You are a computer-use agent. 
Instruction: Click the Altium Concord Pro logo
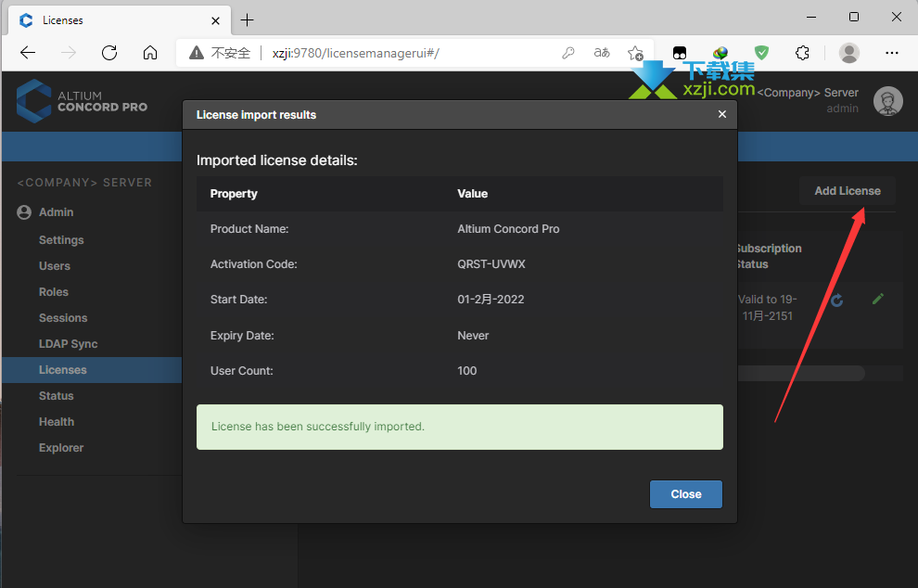(x=82, y=101)
